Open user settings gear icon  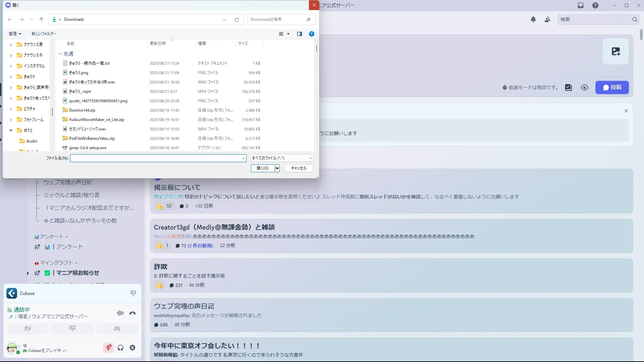point(132,348)
